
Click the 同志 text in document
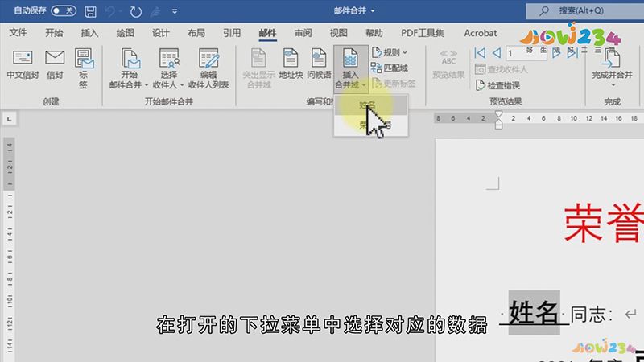pyautogui.click(x=588, y=315)
